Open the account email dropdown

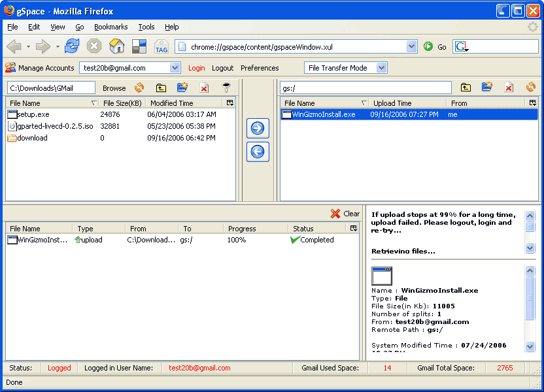point(175,67)
